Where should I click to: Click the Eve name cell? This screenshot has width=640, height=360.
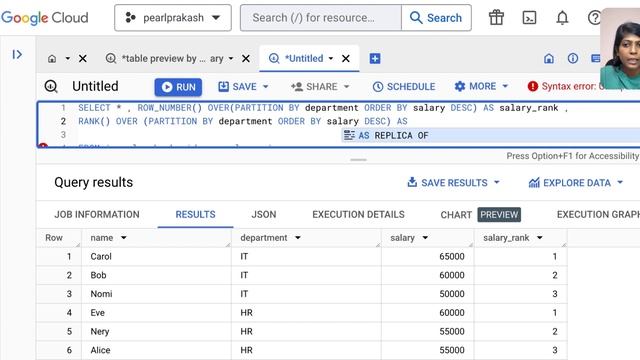156,313
